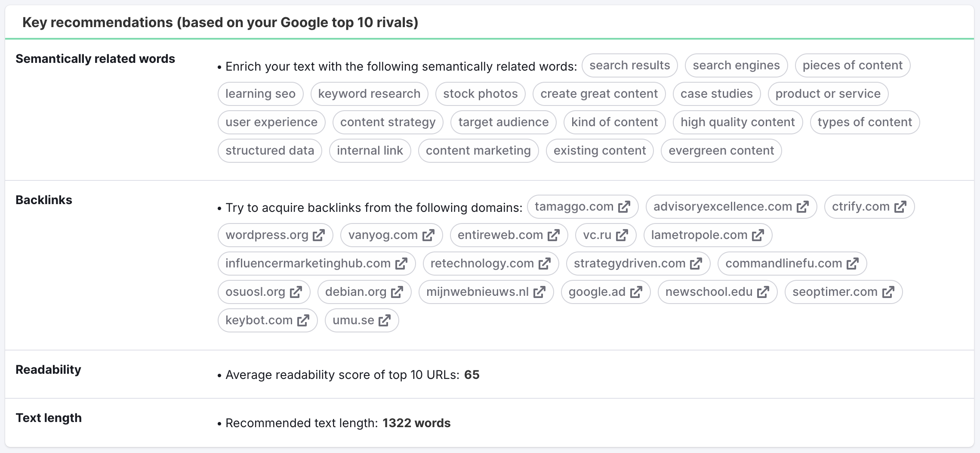Click the mijnwebnieuws.nl domain link
Image resolution: width=980 pixels, height=453 pixels.
point(477,292)
